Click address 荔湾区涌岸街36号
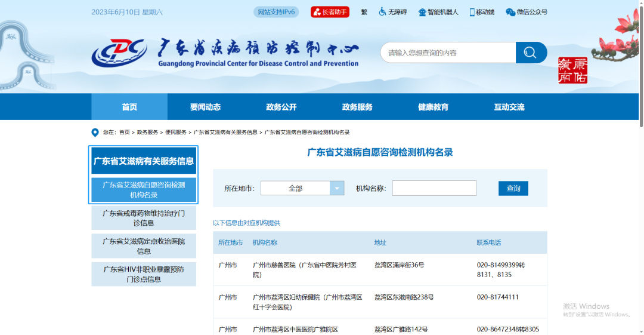 (x=399, y=265)
